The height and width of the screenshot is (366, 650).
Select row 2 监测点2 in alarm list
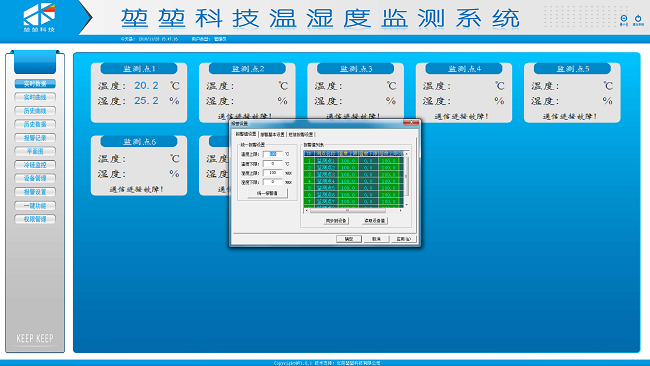pyautogui.click(x=354, y=167)
